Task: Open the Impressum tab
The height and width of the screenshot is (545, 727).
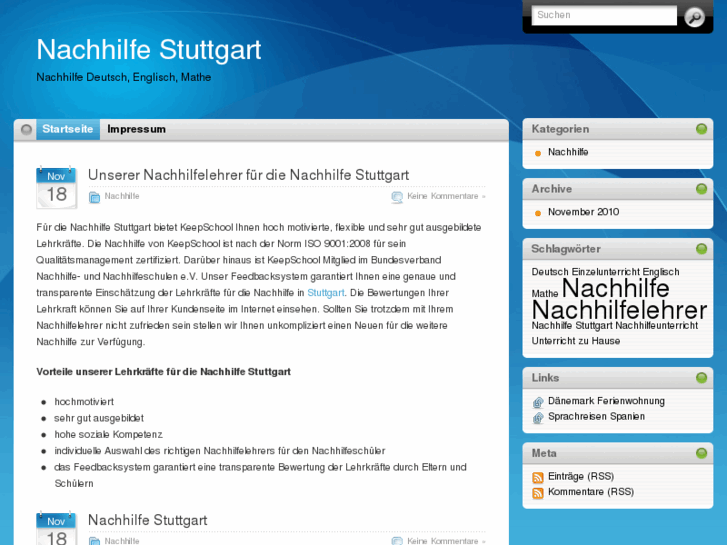Action: [x=136, y=129]
